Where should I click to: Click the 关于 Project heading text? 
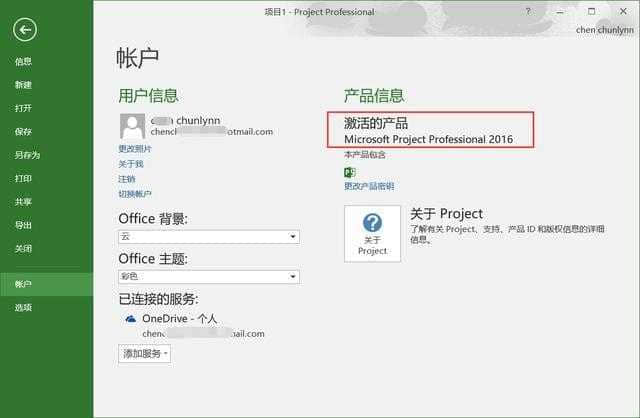coord(447,213)
